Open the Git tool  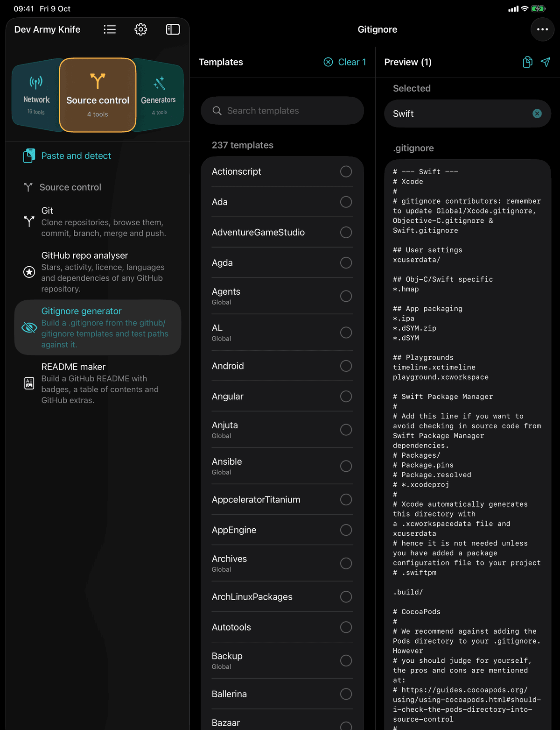pyautogui.click(x=98, y=221)
